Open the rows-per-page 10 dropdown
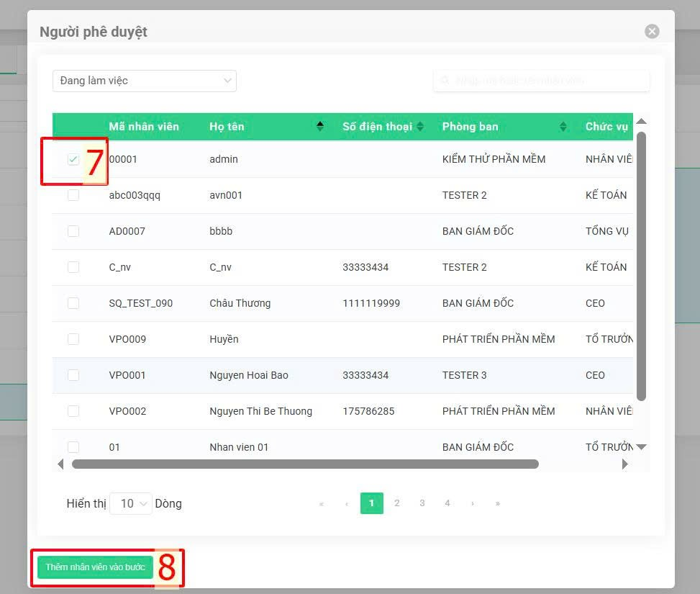700x594 pixels. [x=131, y=504]
